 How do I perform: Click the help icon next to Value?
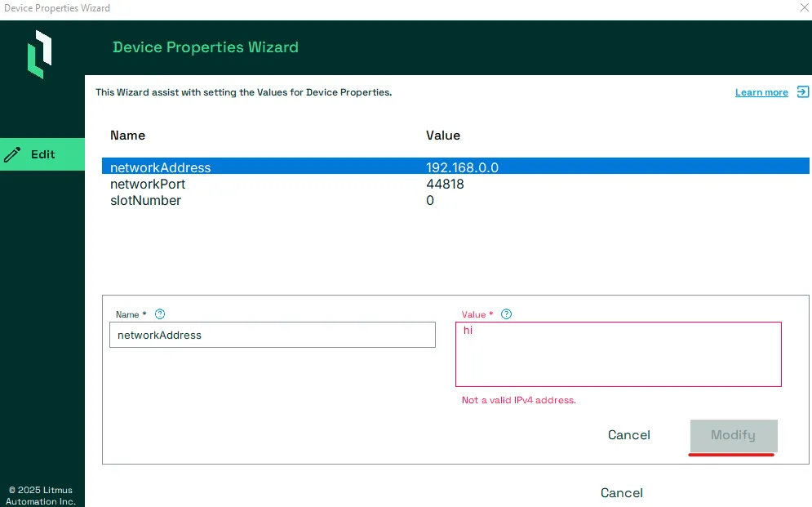(x=507, y=314)
